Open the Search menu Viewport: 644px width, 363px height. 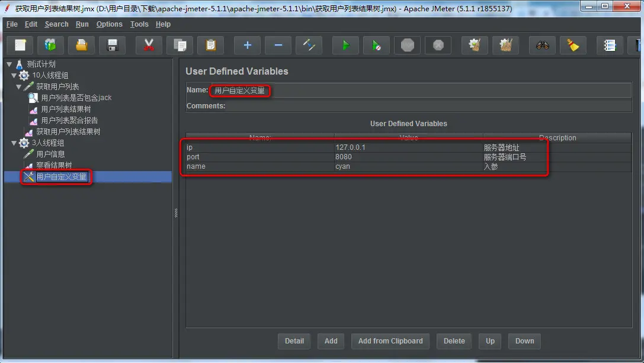57,24
